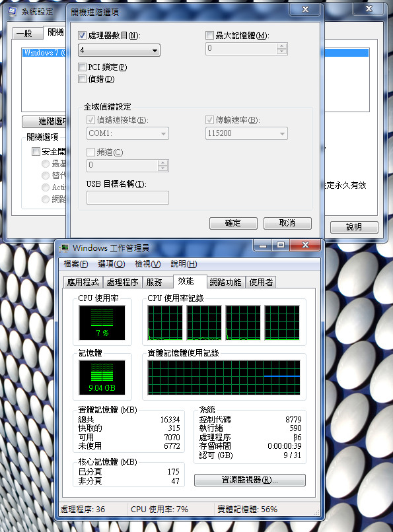This screenshot has width=393, height=532.
Task: Toggle the 頻道 checkbox
Action: point(90,152)
